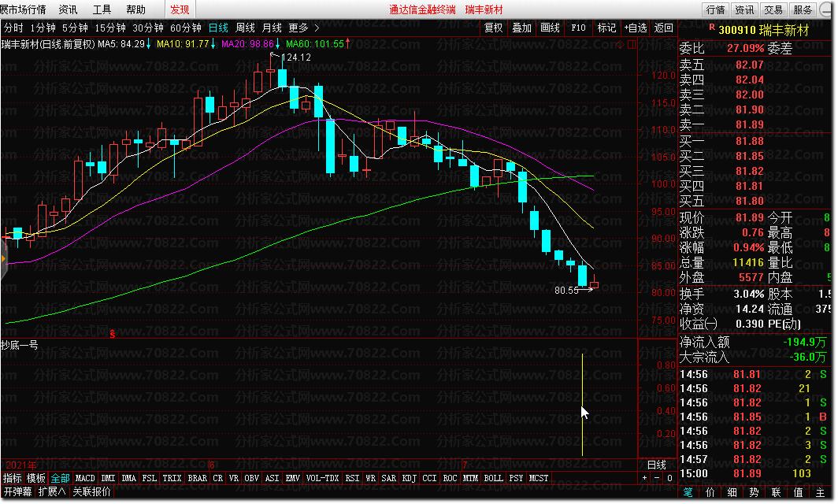Apply the KDJ indicator
This screenshot has width=838, height=504.
click(410, 478)
